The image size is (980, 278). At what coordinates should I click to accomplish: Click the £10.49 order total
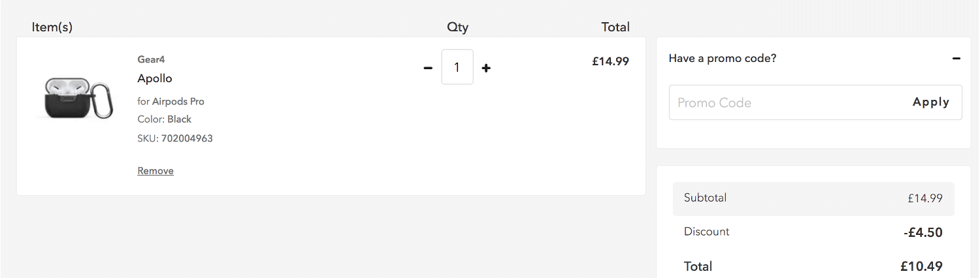coord(921,266)
